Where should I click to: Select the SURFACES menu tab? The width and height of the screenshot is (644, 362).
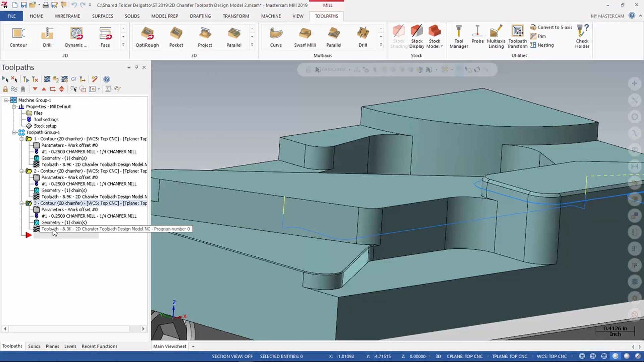coord(102,16)
